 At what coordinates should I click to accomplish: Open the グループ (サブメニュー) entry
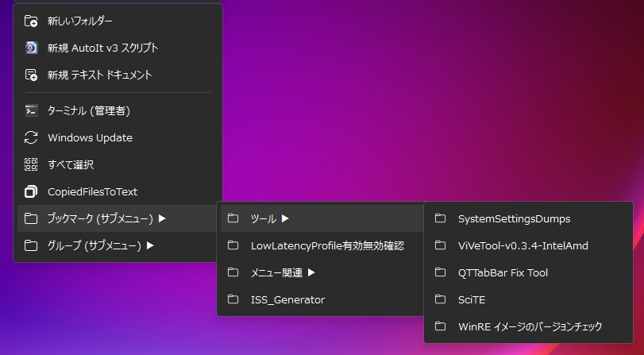tap(118, 245)
